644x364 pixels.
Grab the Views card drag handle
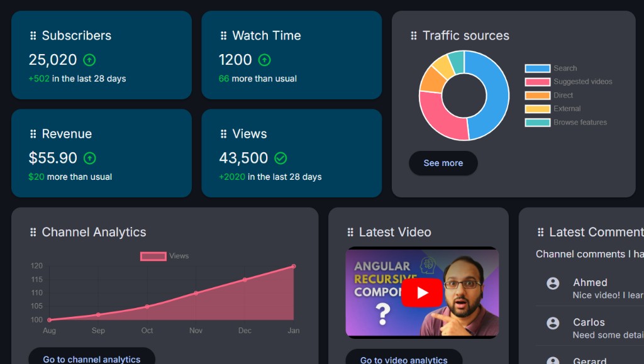(223, 134)
